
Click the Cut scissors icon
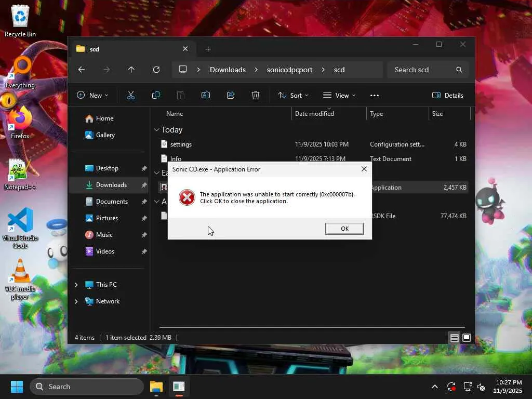tap(130, 96)
